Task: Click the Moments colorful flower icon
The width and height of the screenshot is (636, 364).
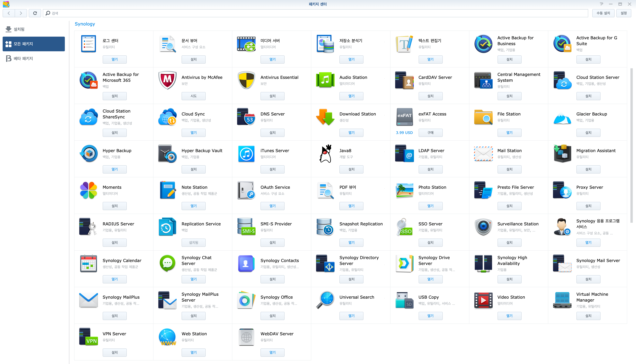Action: [x=88, y=190]
